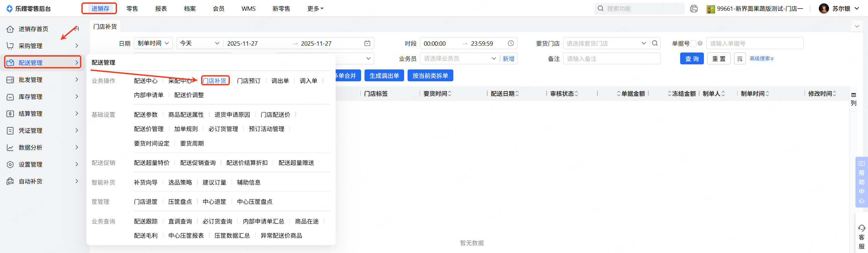Click the filter settings icon next to 重置
Screen dimensions: 868x253
click(739, 59)
